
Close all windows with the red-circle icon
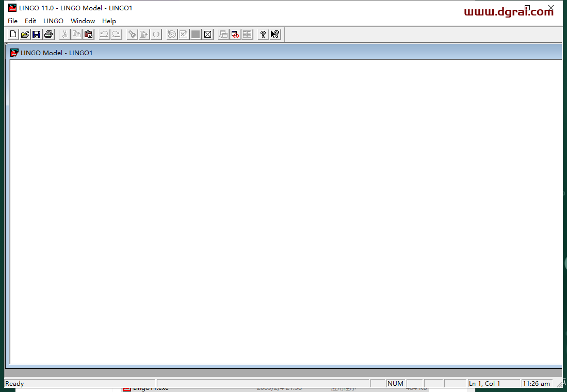(235, 35)
